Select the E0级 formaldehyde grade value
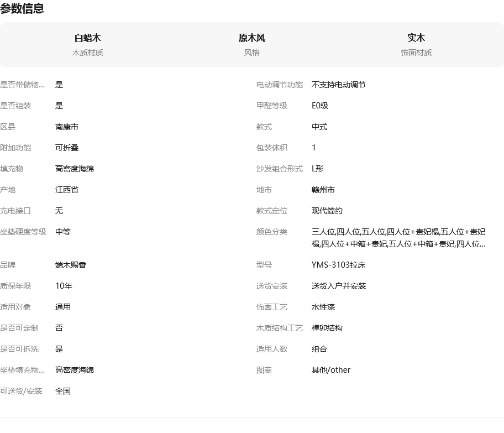The height and width of the screenshot is (433, 504). (x=320, y=106)
